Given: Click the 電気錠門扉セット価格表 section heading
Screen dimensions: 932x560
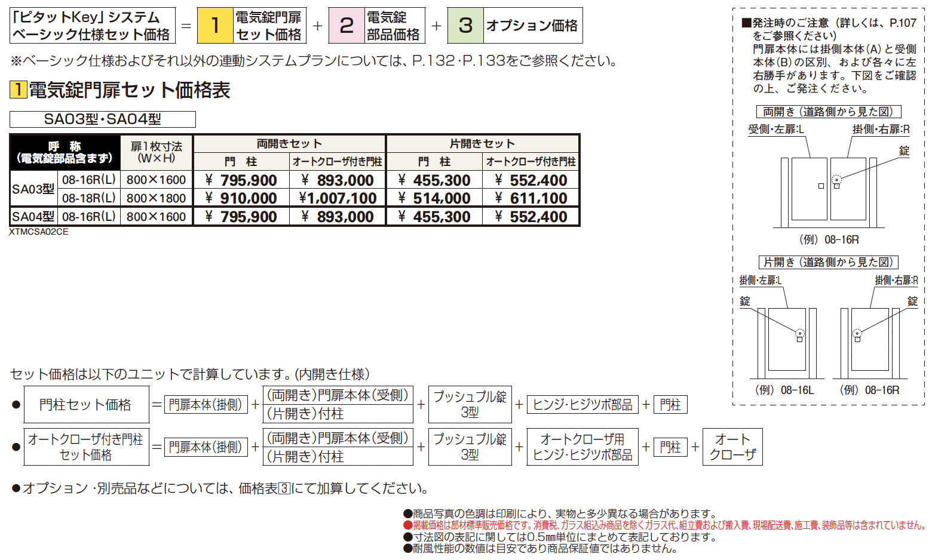Looking at the screenshot, I should coord(120,90).
